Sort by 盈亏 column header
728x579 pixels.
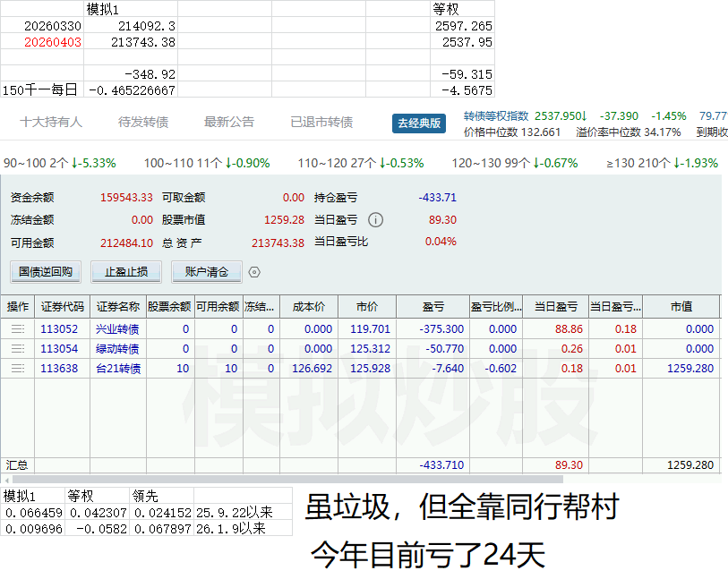click(x=433, y=307)
